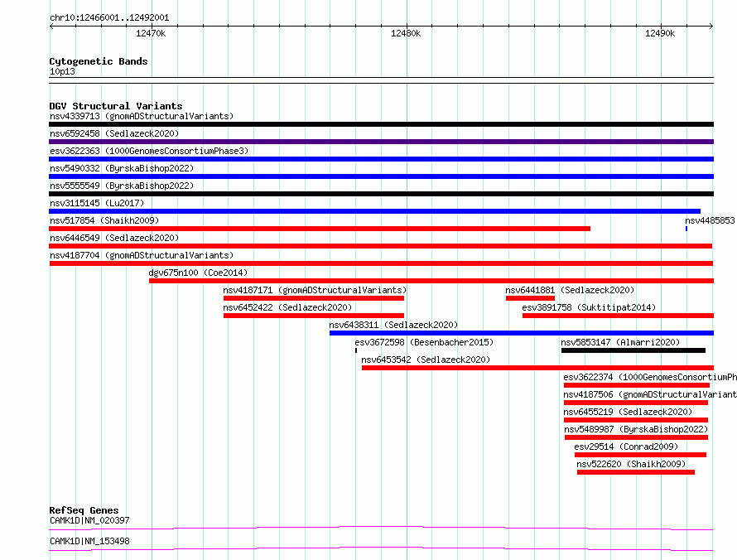Open the nsv4187506 gnomAD variant label
737x560 pixels.
(x=650, y=394)
